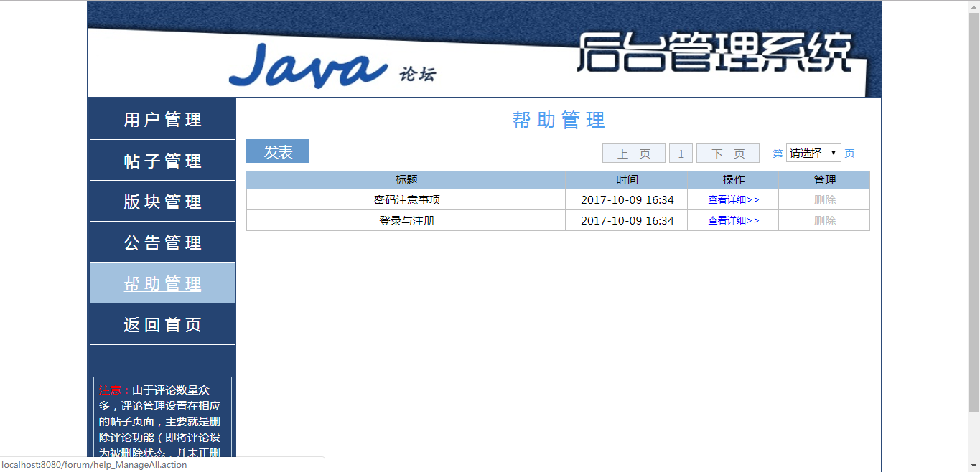
Task: Open 版块管理 in the sidebar
Action: coord(162,202)
